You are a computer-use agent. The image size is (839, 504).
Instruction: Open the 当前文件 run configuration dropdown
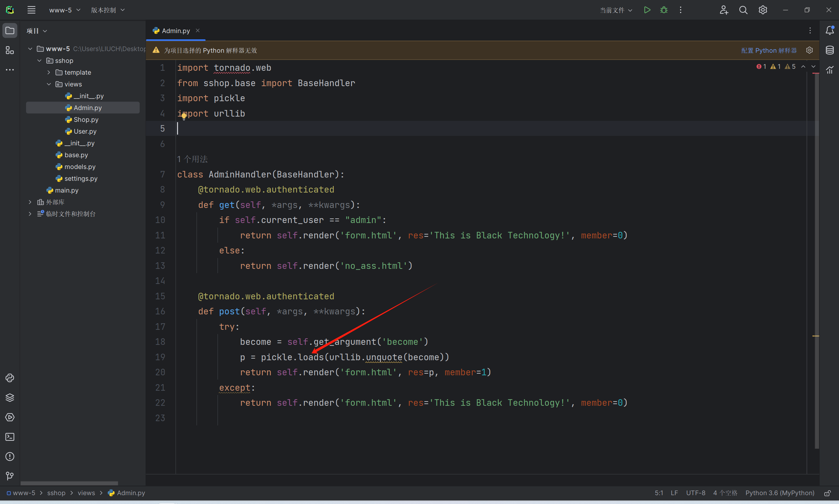point(616,10)
